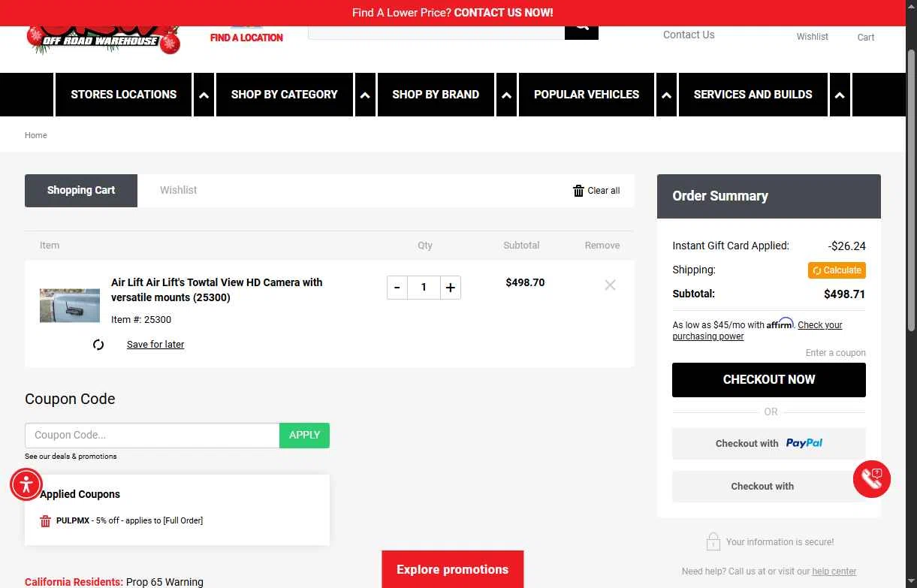917x588 pixels.
Task: Expand the Services And Builds chevron
Action: [840, 95]
